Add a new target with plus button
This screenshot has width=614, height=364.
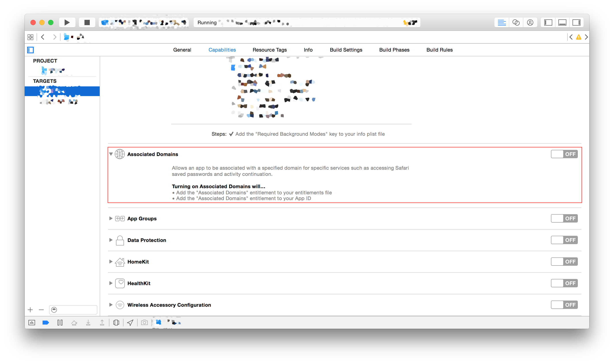(30, 310)
